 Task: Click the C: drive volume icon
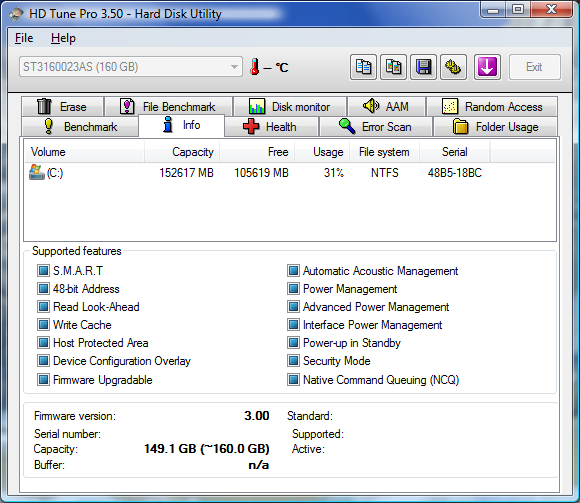37,172
